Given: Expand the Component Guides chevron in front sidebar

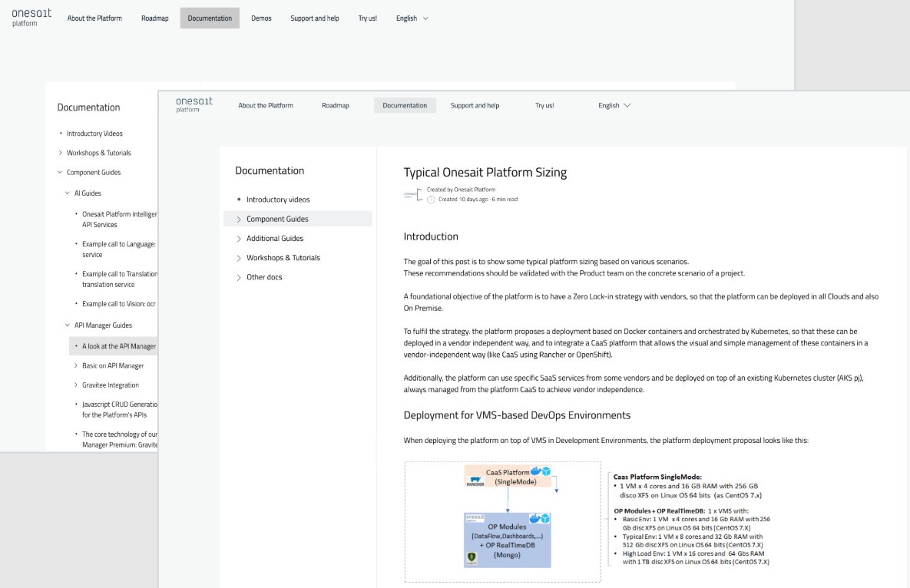Looking at the screenshot, I should coord(239,220).
